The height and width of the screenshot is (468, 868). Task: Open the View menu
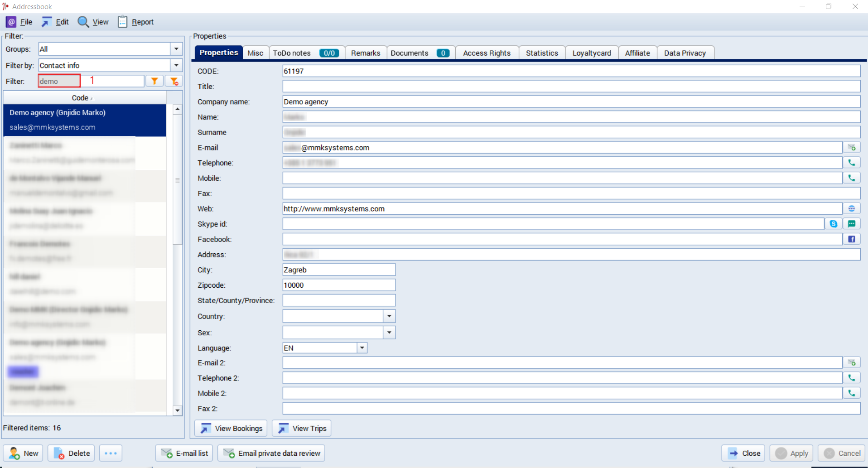click(93, 22)
